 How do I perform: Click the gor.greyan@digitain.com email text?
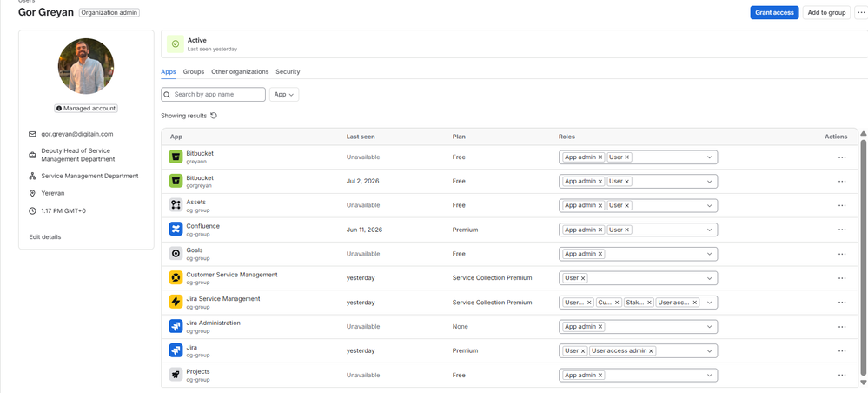pyautogui.click(x=77, y=134)
